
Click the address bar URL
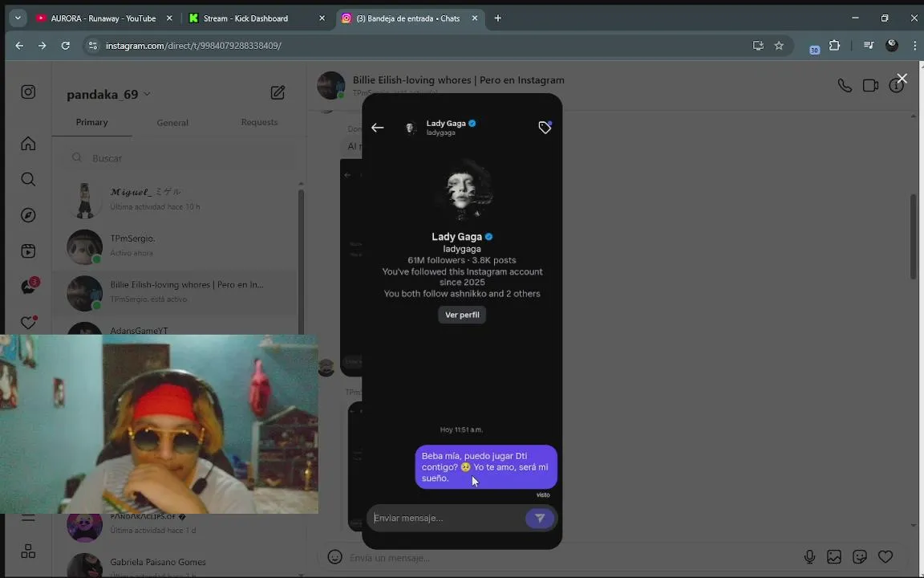[193, 46]
